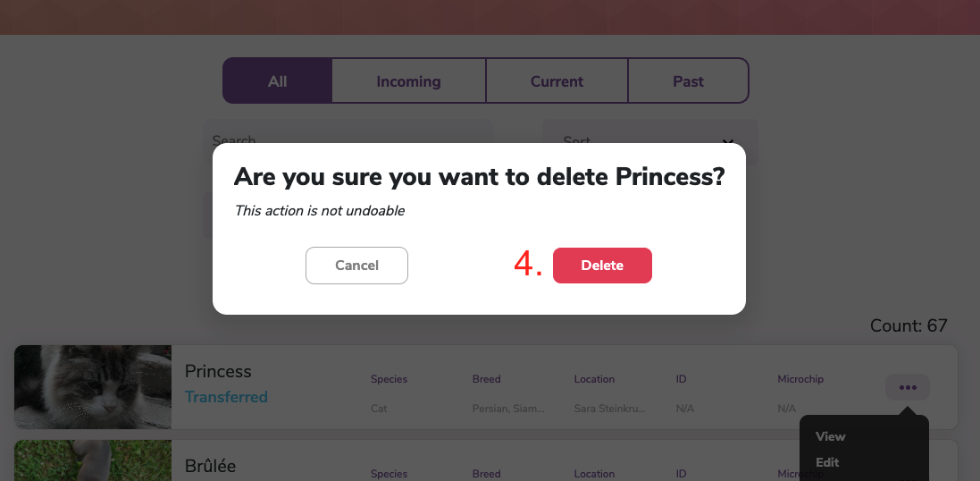Switch to the All tab
980x481 pixels.
click(278, 81)
